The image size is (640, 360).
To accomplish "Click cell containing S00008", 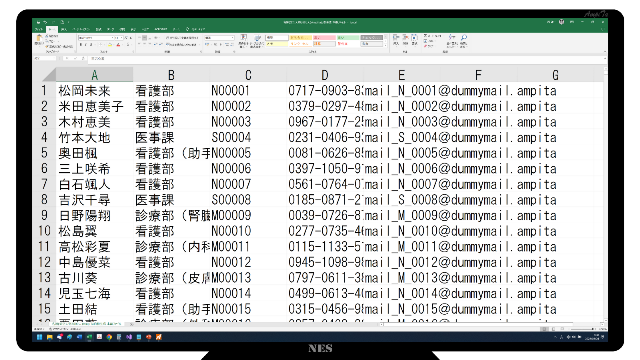I will pos(248,200).
